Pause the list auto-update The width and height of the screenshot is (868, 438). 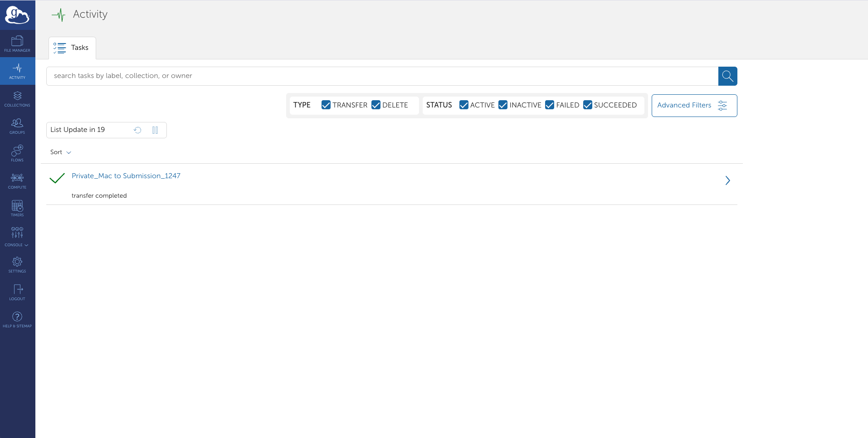pos(155,130)
